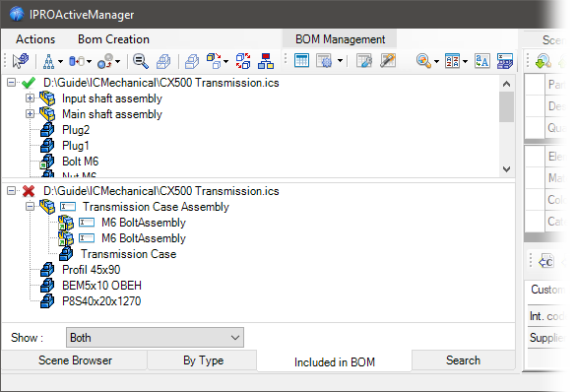Select the Plug2 part
This screenshot has height=392, width=575.
coord(76,130)
